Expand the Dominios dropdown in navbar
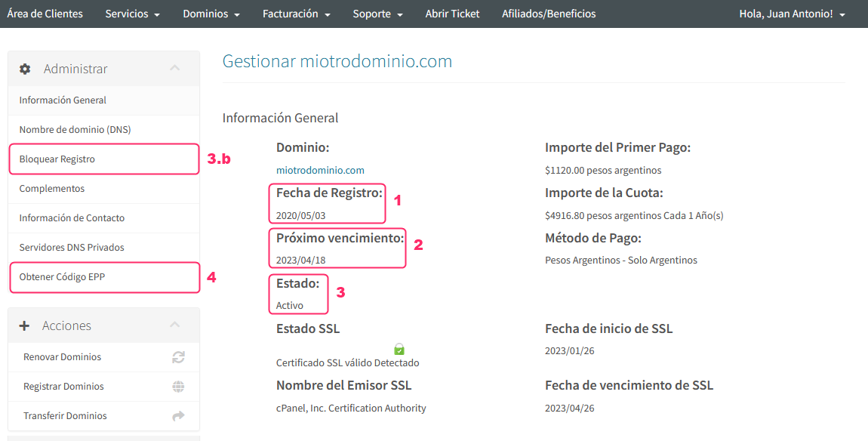The width and height of the screenshot is (868, 441). coord(211,14)
